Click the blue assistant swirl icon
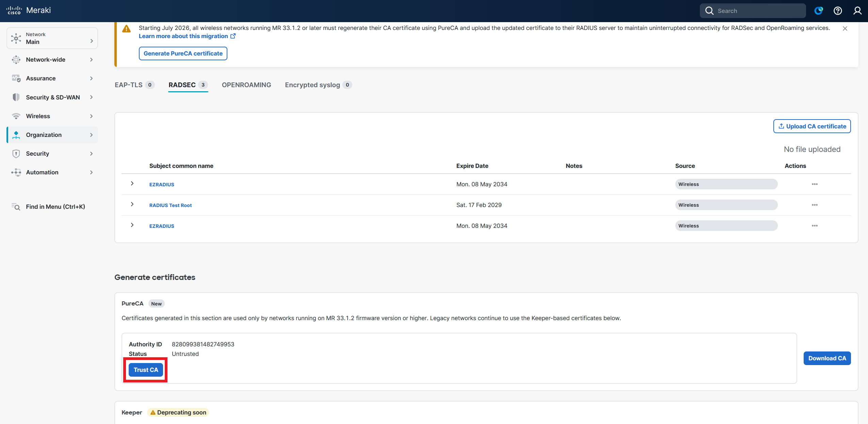 pyautogui.click(x=819, y=11)
